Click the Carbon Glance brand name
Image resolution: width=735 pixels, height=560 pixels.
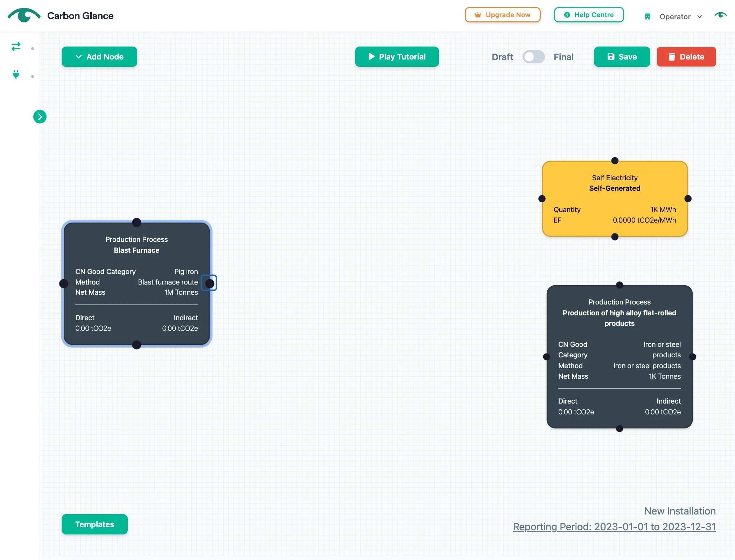click(80, 16)
